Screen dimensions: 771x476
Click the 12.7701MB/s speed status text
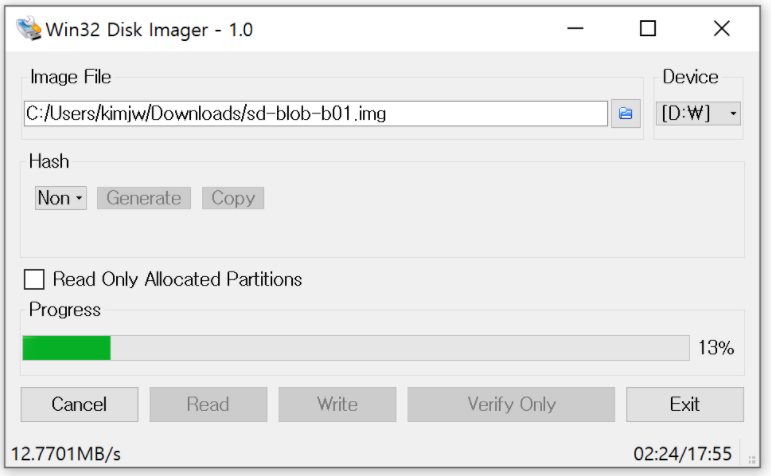[x=66, y=454]
